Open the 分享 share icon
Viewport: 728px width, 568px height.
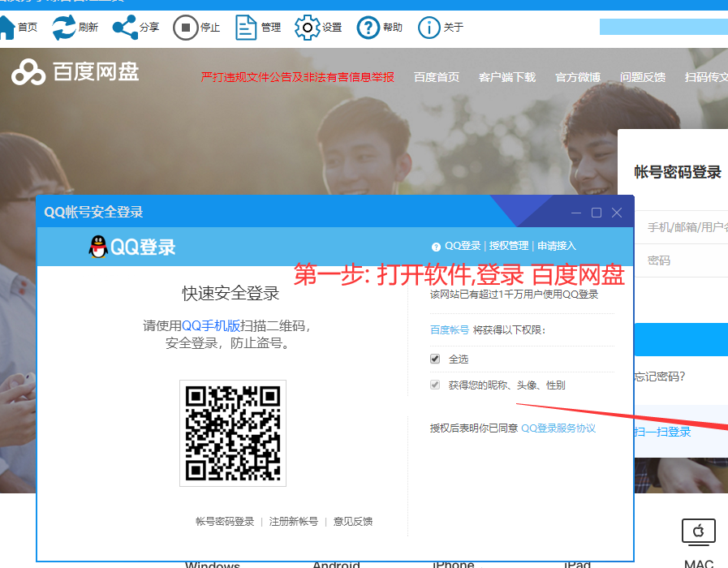[x=124, y=28]
